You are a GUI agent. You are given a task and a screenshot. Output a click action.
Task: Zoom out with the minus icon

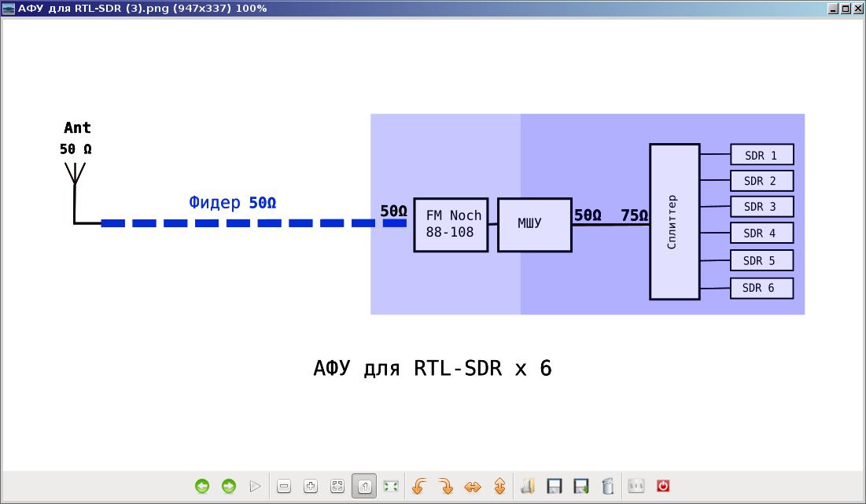click(x=284, y=487)
